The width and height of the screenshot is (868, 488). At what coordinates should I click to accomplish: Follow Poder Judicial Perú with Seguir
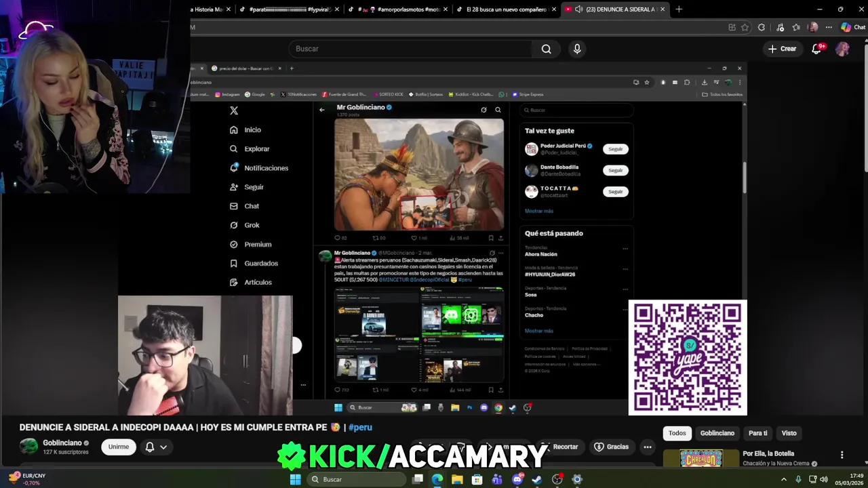615,149
